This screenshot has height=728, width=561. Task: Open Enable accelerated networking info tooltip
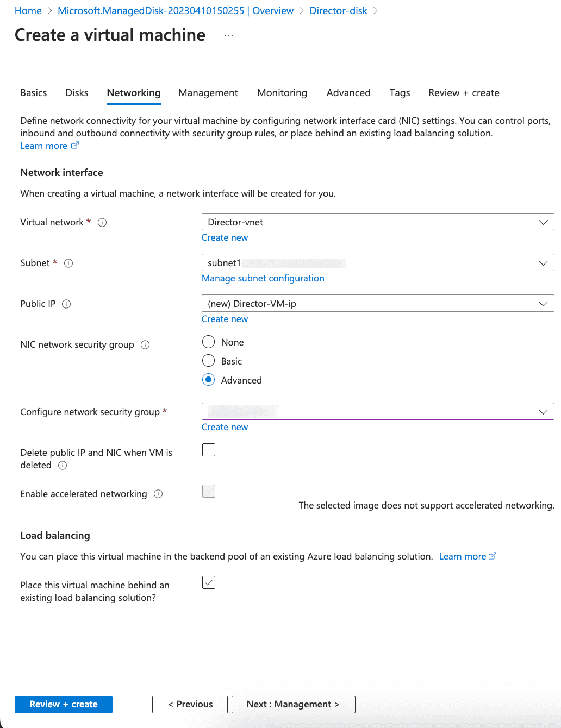158,494
